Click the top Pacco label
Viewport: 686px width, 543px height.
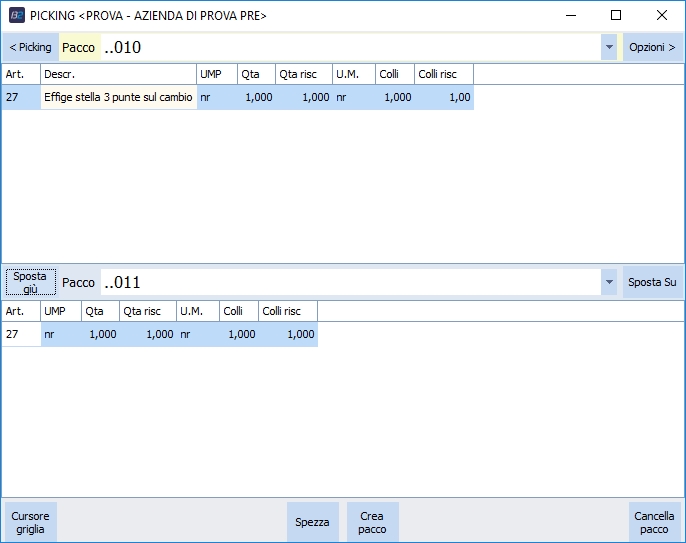79,47
